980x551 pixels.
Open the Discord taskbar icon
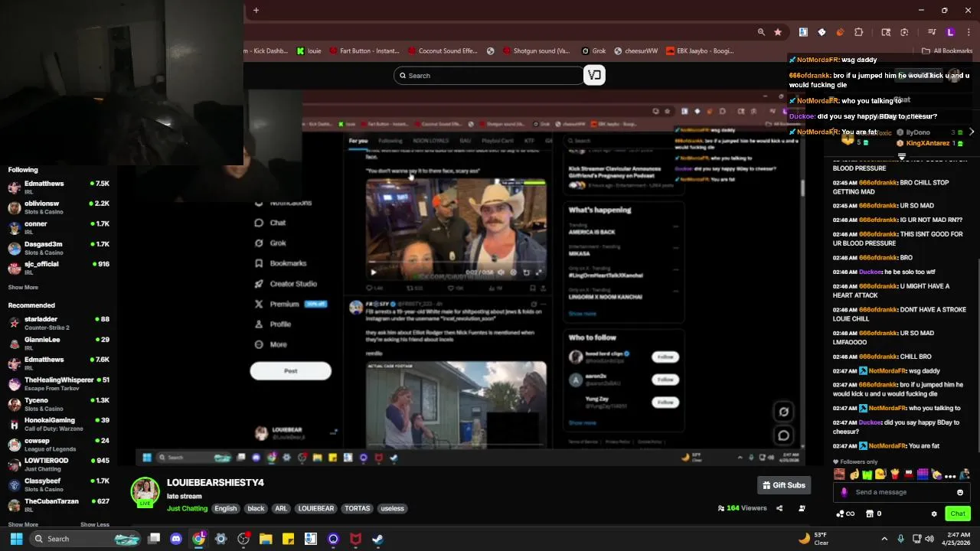pyautogui.click(x=176, y=539)
